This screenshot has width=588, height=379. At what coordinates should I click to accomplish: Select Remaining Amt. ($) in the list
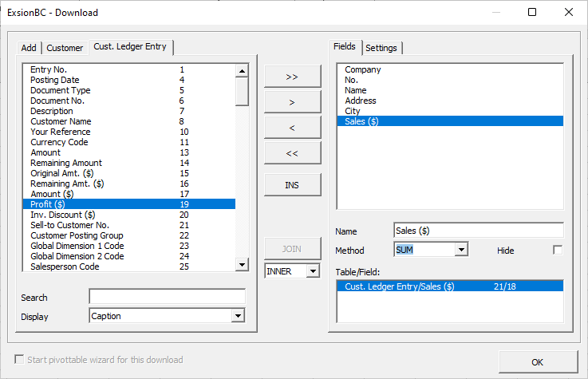(x=128, y=184)
